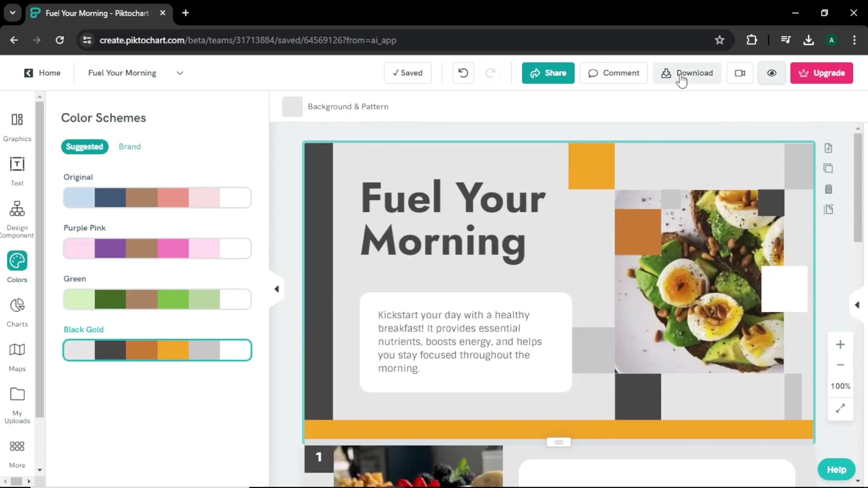This screenshot has height=488, width=868.
Task: Open a new browser tab
Action: click(x=185, y=13)
